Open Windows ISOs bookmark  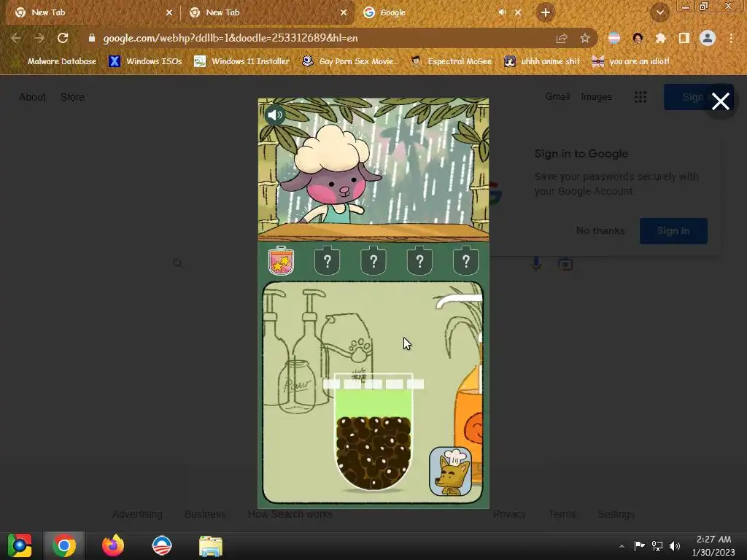pyautogui.click(x=145, y=61)
